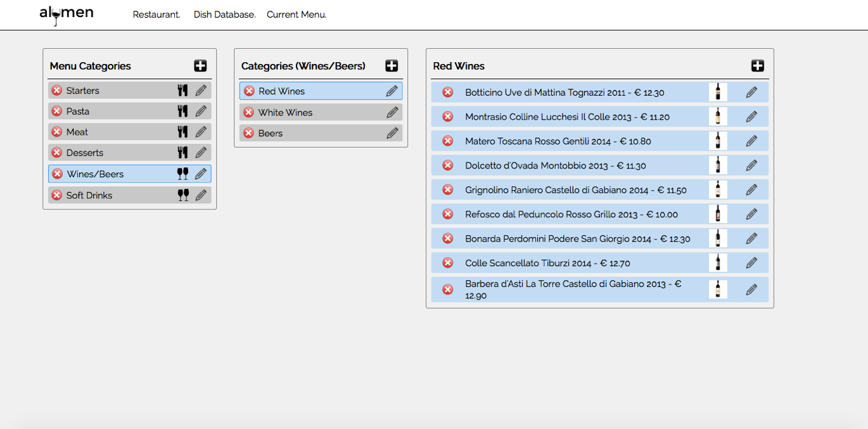The width and height of the screenshot is (868, 429).
Task: Edit the Desserts category with pencil
Action: [x=201, y=153]
